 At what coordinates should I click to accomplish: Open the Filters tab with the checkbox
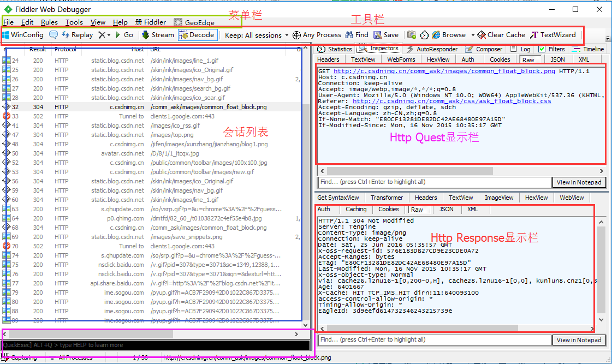[x=551, y=49]
